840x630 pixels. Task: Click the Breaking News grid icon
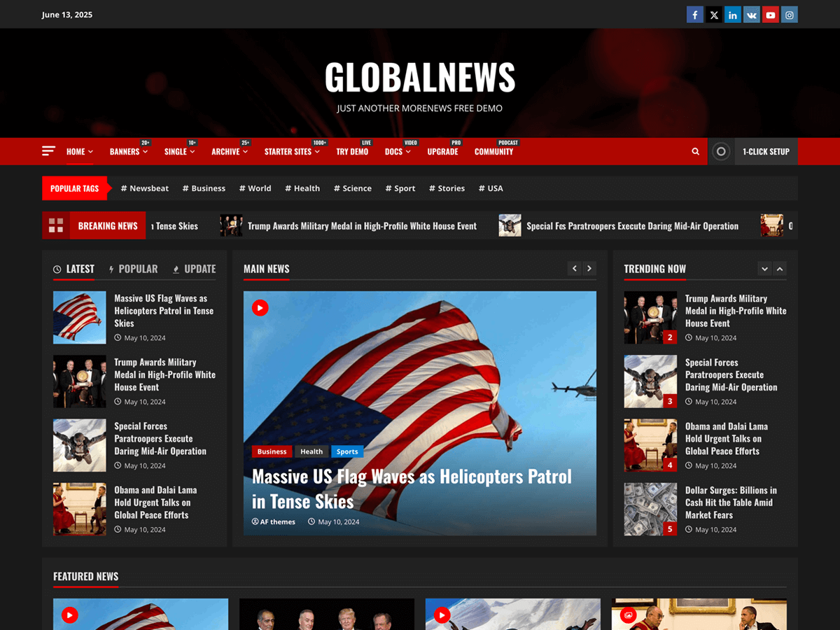coord(56,225)
